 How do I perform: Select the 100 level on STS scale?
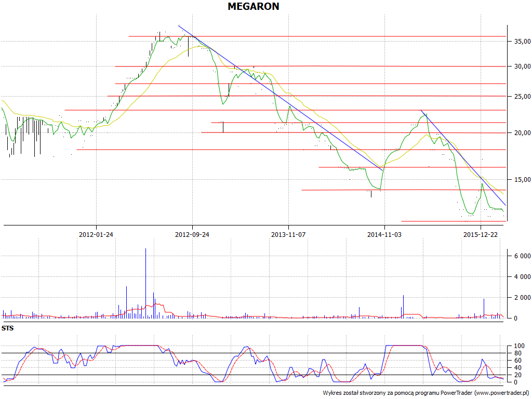[519, 346]
